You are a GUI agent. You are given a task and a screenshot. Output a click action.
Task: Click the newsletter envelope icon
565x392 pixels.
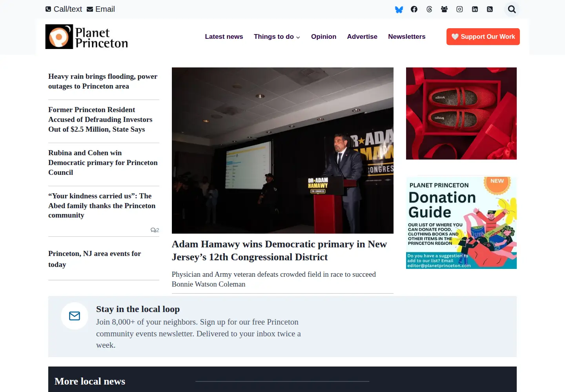(x=75, y=316)
